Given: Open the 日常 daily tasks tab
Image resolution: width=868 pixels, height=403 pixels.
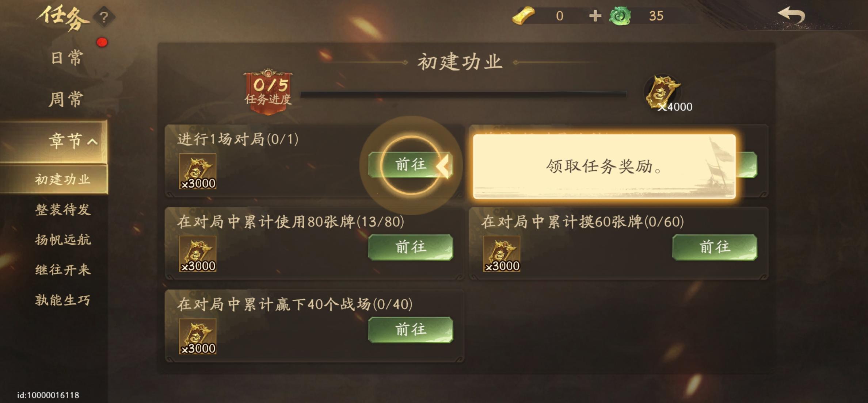Looking at the screenshot, I should coord(66,58).
